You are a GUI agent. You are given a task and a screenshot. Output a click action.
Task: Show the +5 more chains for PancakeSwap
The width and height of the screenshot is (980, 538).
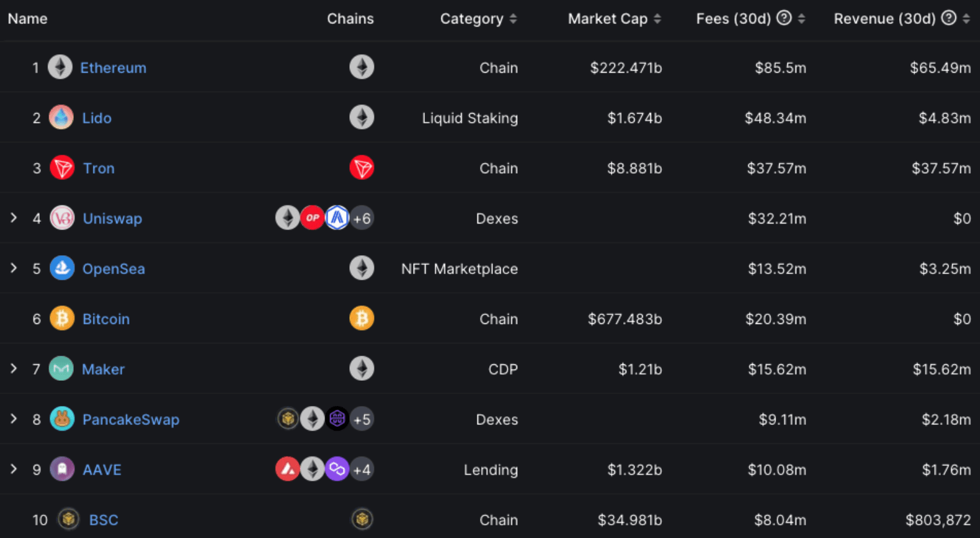pos(362,419)
